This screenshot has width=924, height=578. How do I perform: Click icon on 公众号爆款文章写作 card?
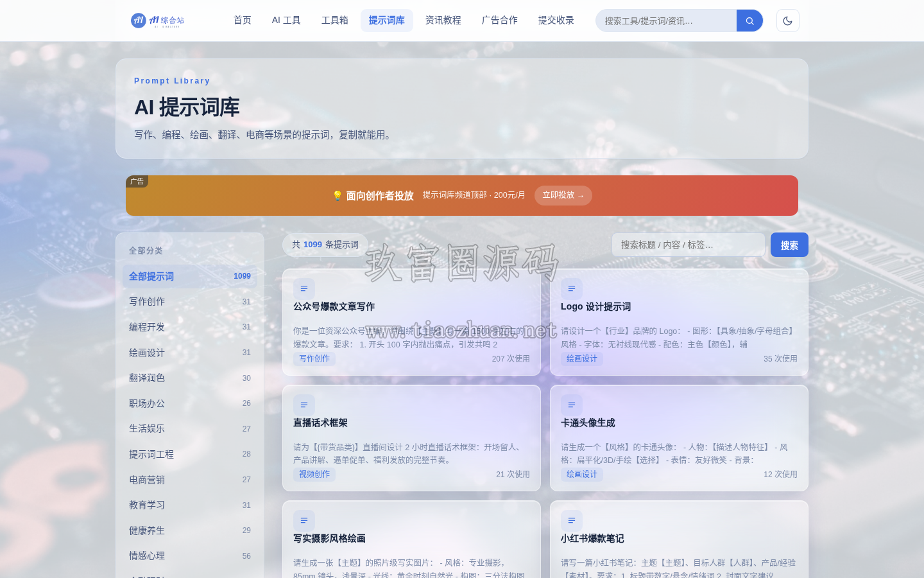tap(304, 289)
